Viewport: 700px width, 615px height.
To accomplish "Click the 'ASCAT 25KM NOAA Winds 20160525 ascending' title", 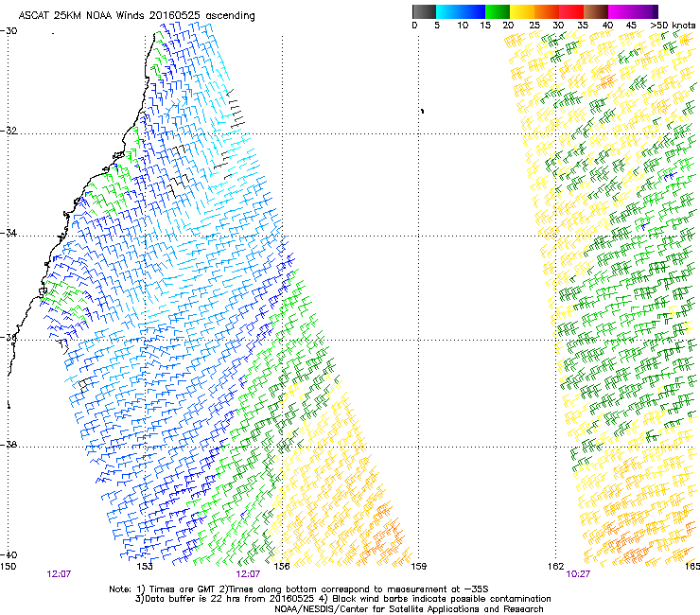I will [x=136, y=16].
